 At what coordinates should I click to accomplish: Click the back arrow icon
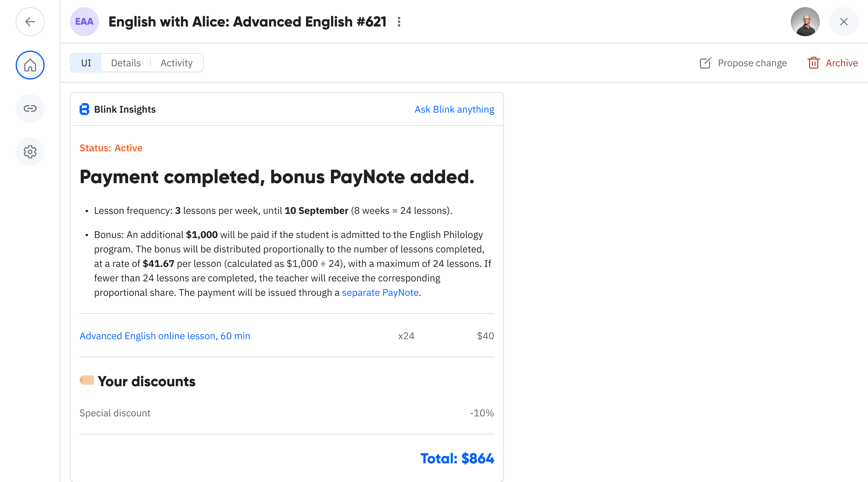pyautogui.click(x=30, y=22)
